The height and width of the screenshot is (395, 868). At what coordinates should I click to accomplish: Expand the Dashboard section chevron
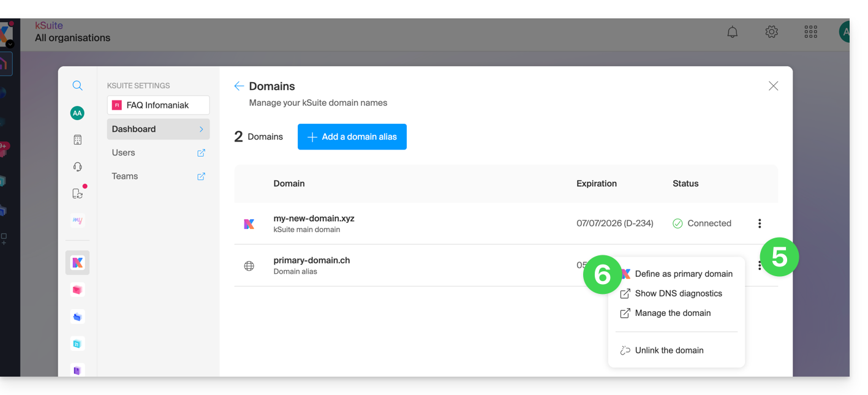(201, 129)
